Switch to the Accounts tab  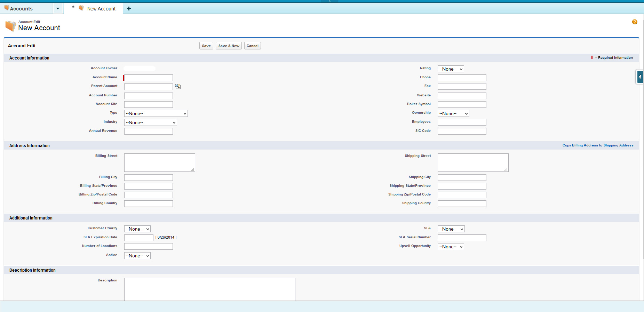[22, 9]
